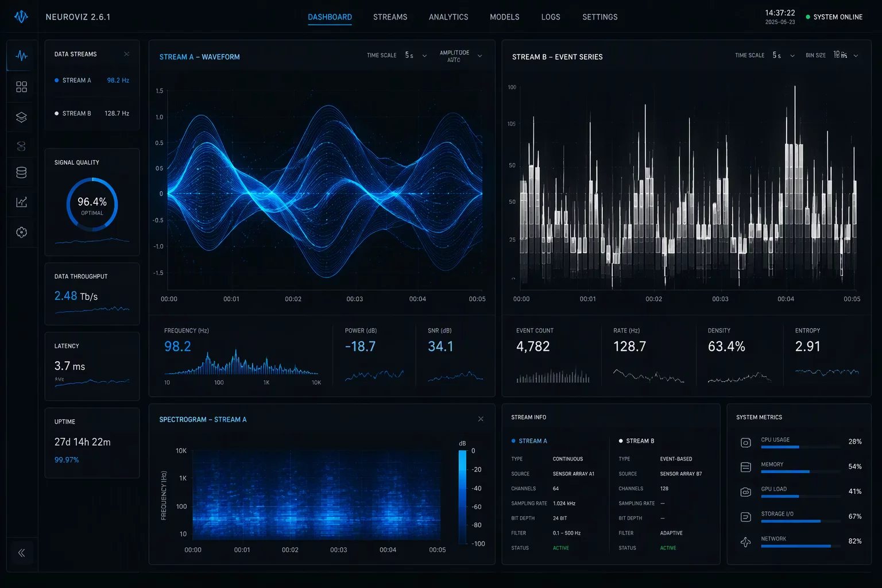Click the spectrogram dB color scale bar
This screenshot has width=882, height=588.
coord(462,497)
